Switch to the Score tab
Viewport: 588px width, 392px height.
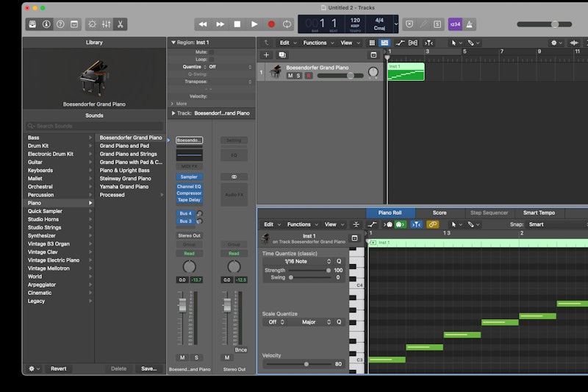click(x=439, y=213)
